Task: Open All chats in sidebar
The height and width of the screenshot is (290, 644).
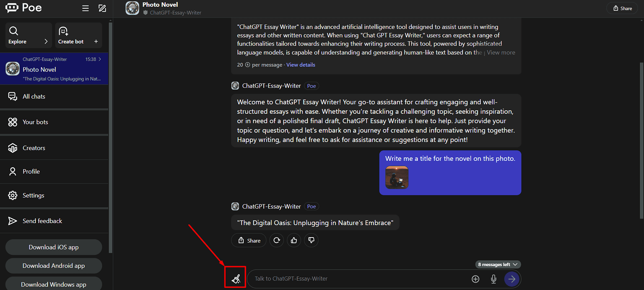Action: click(34, 97)
